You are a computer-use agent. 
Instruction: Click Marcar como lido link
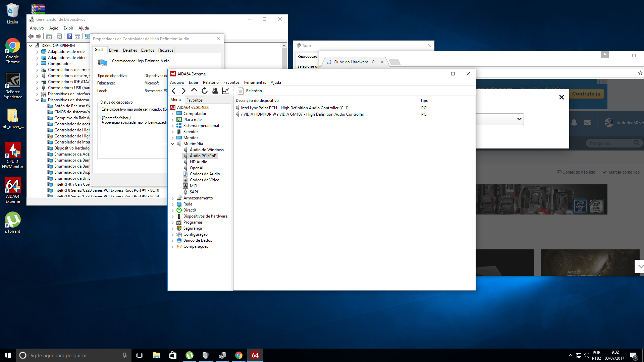pos(621,172)
